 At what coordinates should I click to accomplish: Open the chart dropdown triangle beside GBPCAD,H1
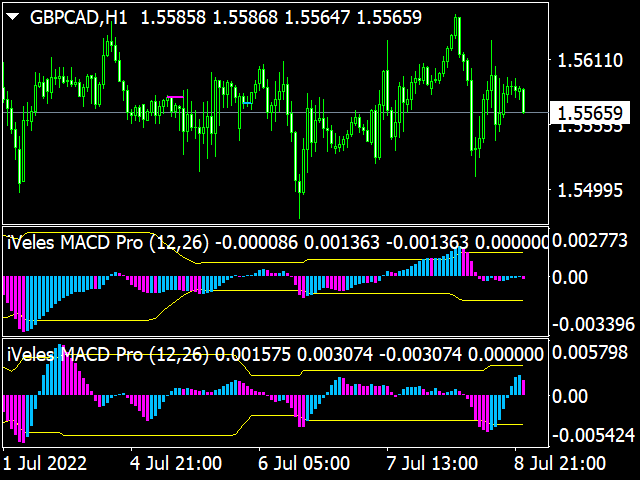click(13, 17)
